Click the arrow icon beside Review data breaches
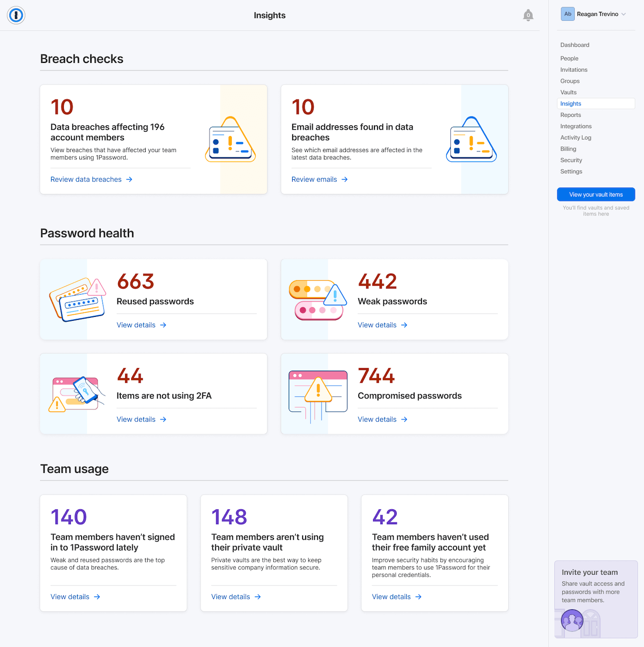Screen dimensions: 644x647 pos(129,179)
